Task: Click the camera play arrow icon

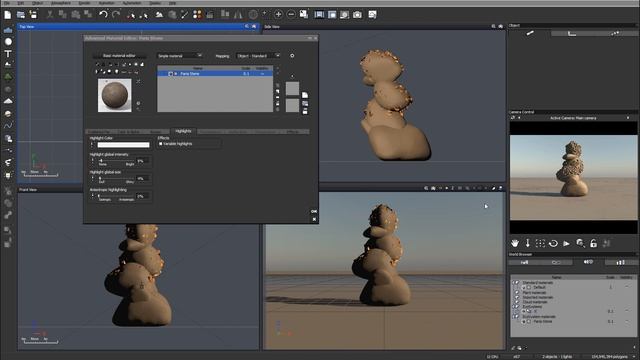Action: 567,243
